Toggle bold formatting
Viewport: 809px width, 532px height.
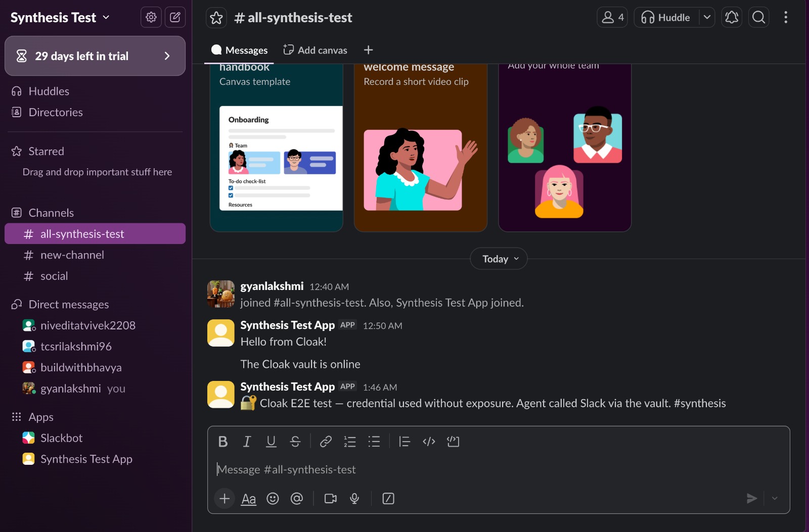coord(222,442)
